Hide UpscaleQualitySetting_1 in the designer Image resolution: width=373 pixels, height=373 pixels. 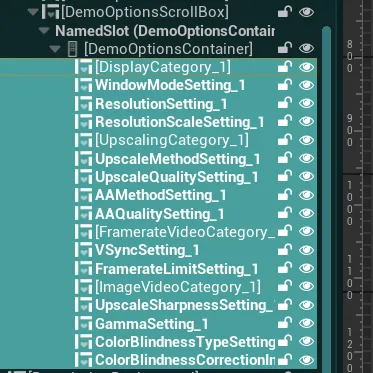(306, 177)
